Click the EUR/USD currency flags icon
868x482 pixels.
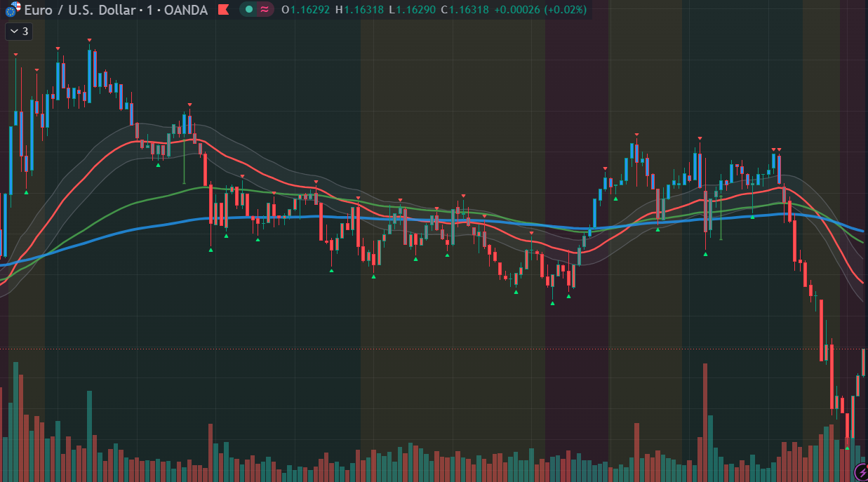[x=11, y=9]
